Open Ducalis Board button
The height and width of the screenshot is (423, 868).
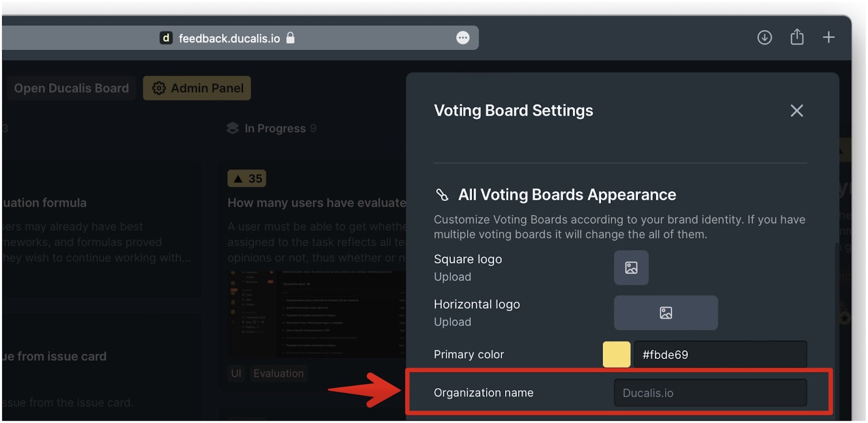(x=71, y=88)
